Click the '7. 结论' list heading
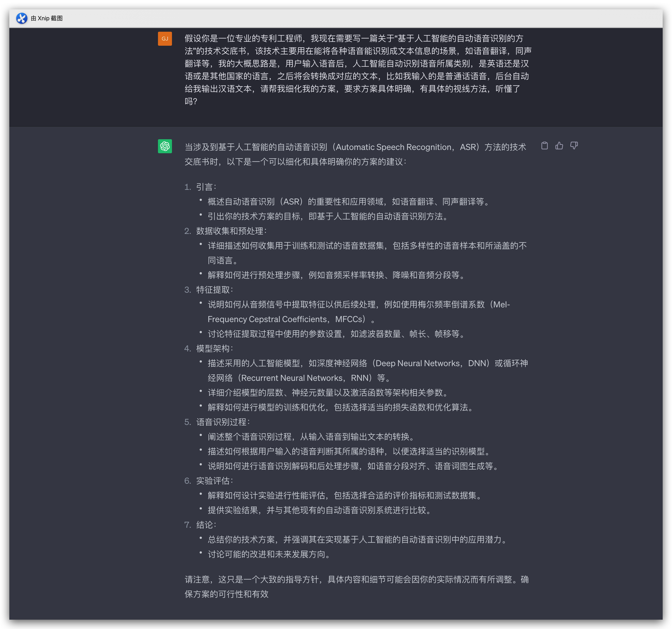The width and height of the screenshot is (672, 629). pyautogui.click(x=206, y=525)
